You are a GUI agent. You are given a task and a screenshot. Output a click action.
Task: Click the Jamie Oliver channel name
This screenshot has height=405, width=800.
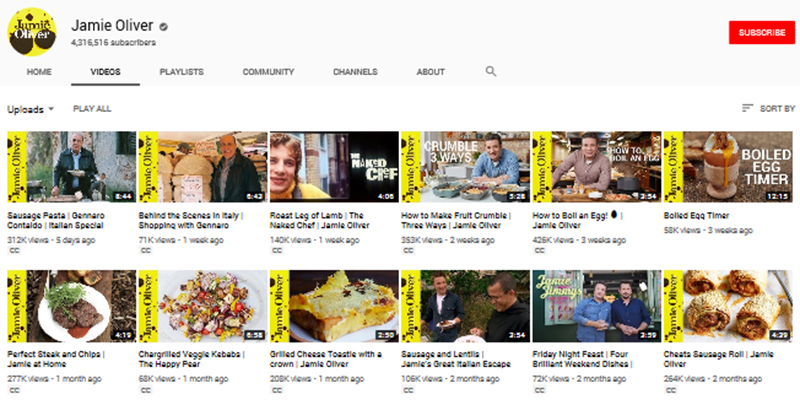click(112, 25)
